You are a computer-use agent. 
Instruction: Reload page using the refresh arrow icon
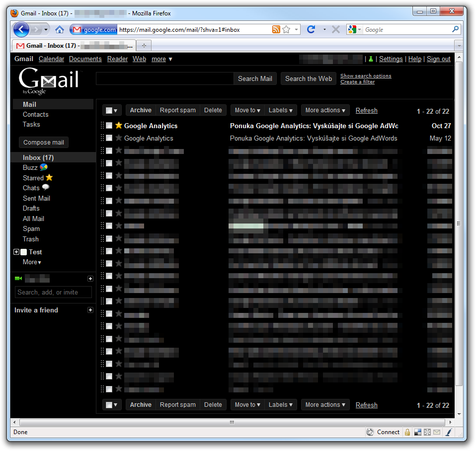(x=311, y=30)
